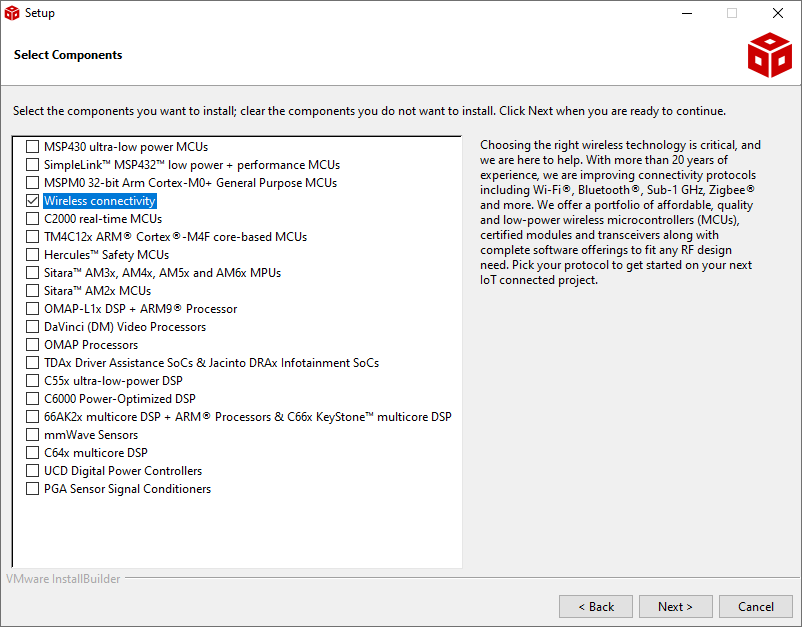Enable TM4C12x Cortex-M4F core-based MCUs

pyautogui.click(x=33, y=236)
